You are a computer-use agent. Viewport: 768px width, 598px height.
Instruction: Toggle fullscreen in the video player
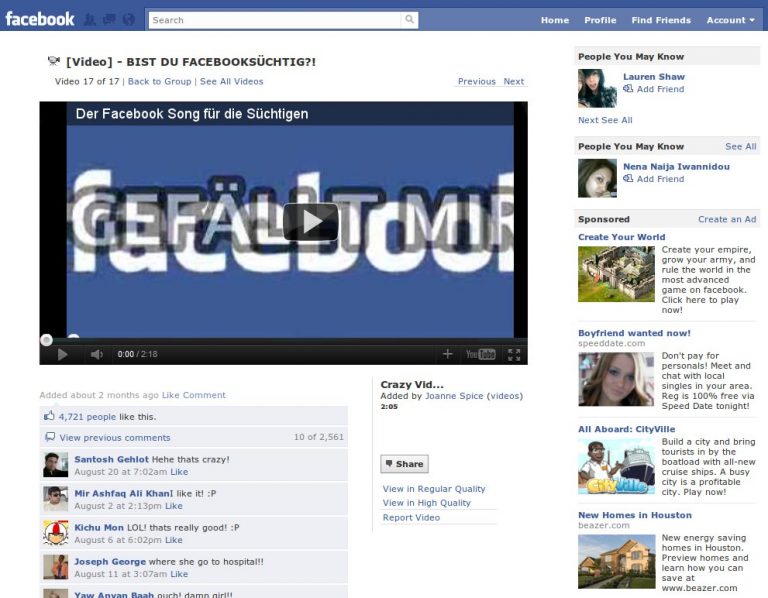tap(514, 355)
